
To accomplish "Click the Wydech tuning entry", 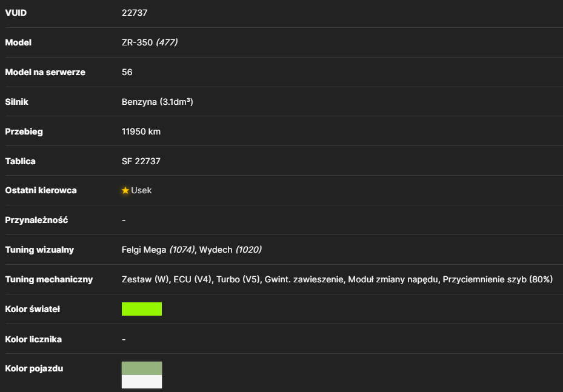I will click(x=216, y=250).
